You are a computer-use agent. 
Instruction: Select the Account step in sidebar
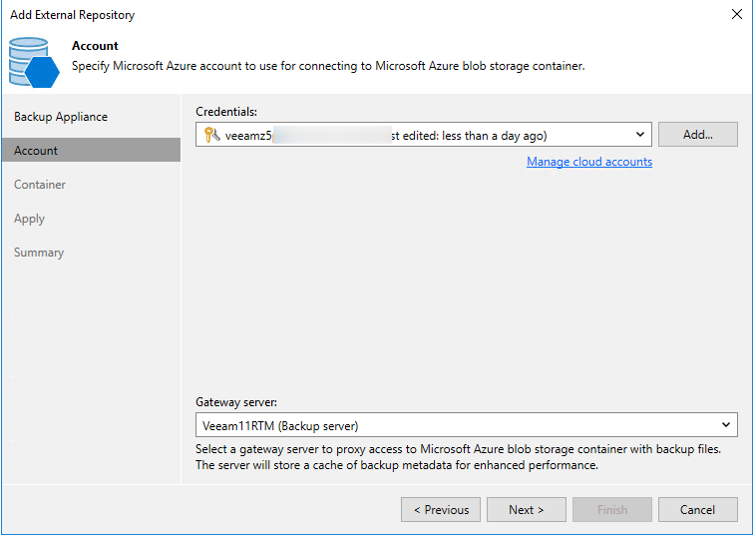coord(36,151)
